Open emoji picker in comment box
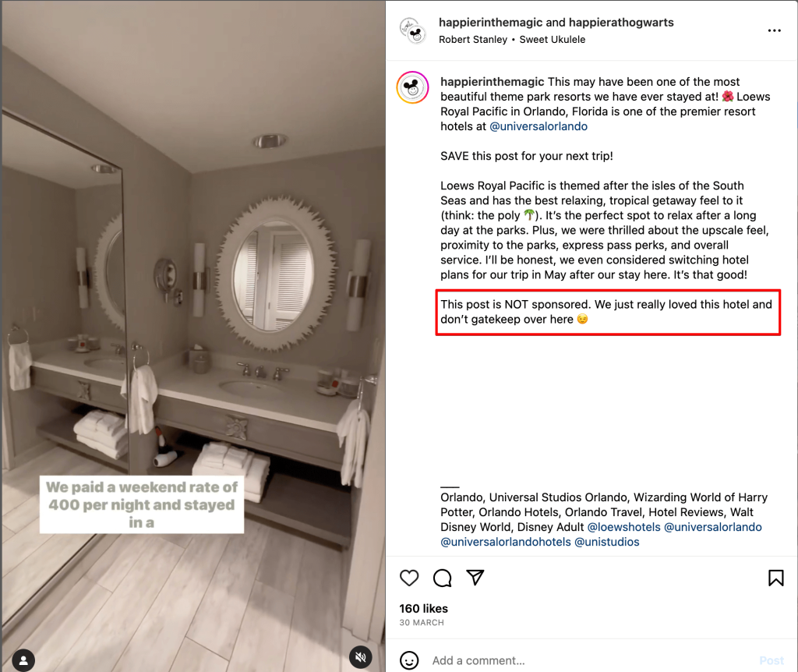Viewport: 798px width, 672px height. pos(409,660)
